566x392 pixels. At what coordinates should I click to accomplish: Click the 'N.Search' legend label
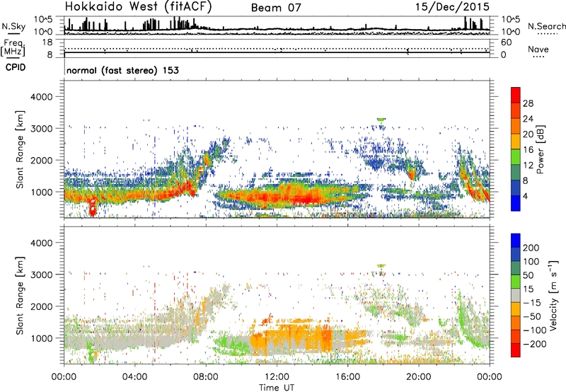[x=546, y=26]
